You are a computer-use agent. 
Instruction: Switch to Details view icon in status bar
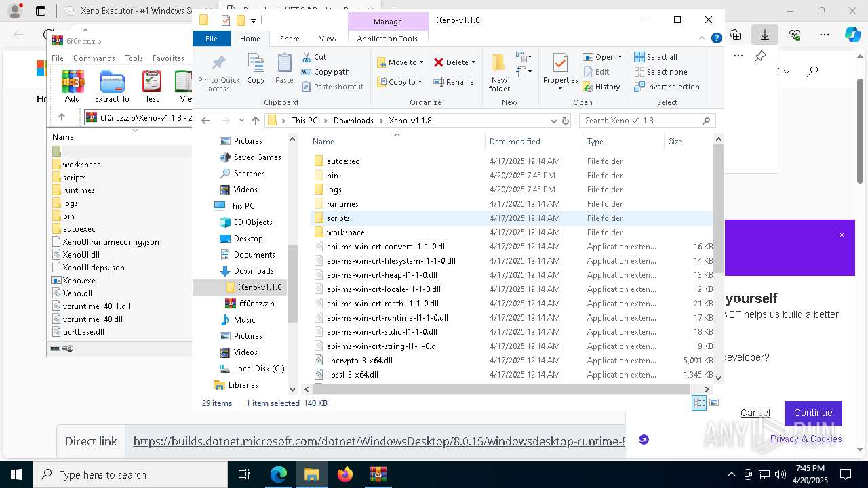698,403
